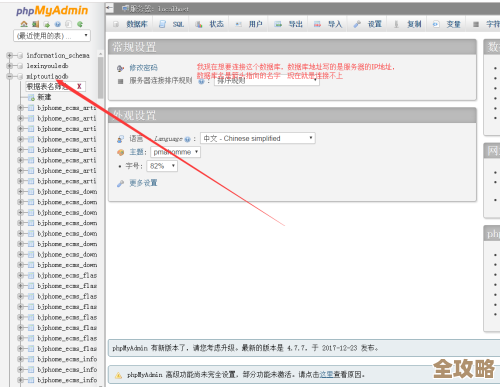
Task: Open the MySQL documentation page icon
Action: (68, 24)
